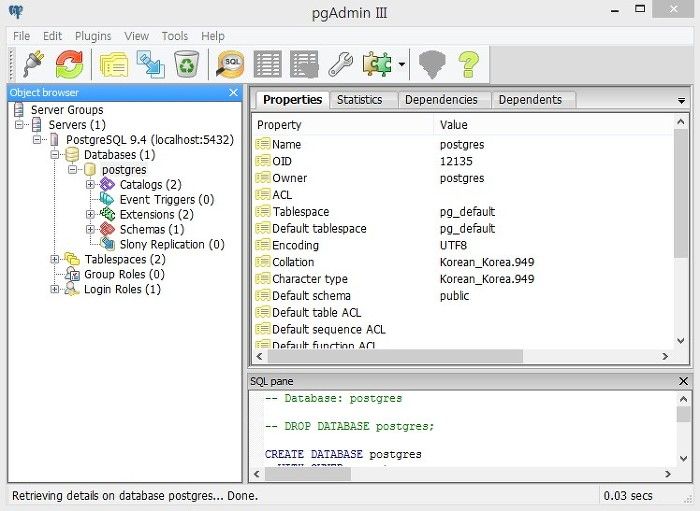Select Login Roles (1) in the tree
Image resolution: width=700 pixels, height=511 pixels.
122,289
